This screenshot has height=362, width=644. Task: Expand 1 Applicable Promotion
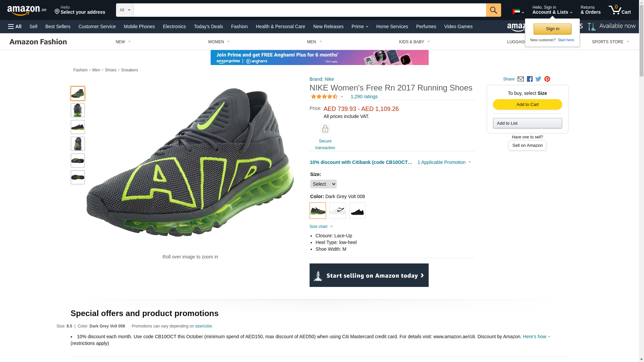[x=444, y=162]
